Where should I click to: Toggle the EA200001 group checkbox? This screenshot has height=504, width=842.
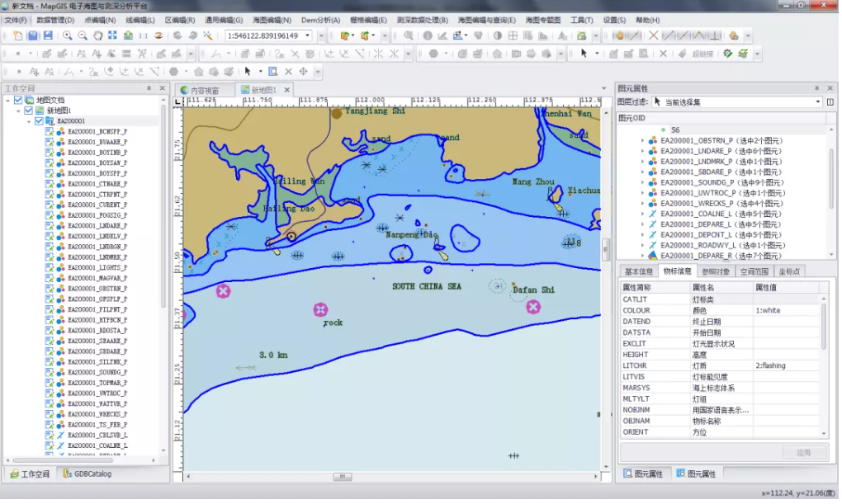click(39, 121)
